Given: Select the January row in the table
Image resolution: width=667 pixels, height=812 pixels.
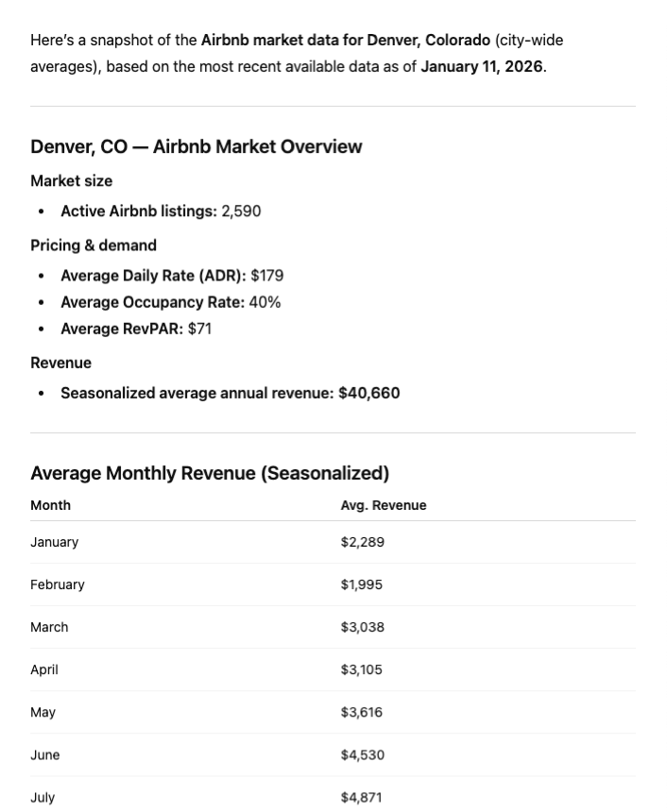Looking at the screenshot, I should 54,542.
